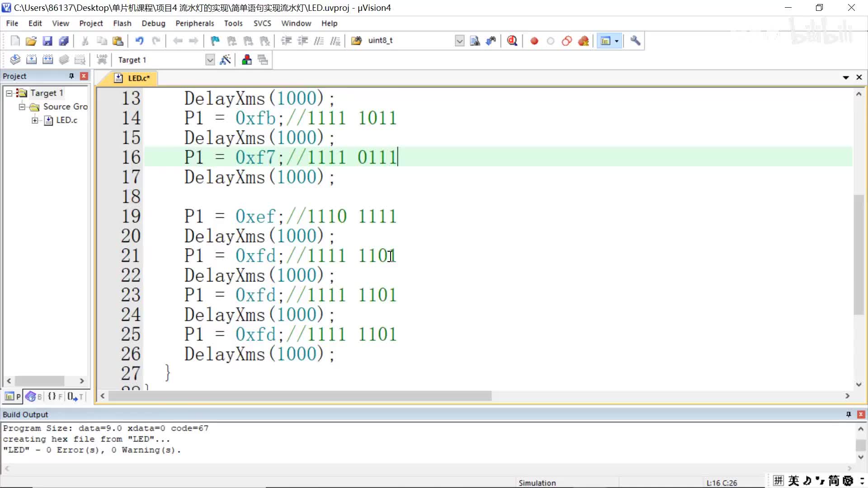This screenshot has width=868, height=488.
Task: Open the Flash menu
Action: click(x=122, y=23)
